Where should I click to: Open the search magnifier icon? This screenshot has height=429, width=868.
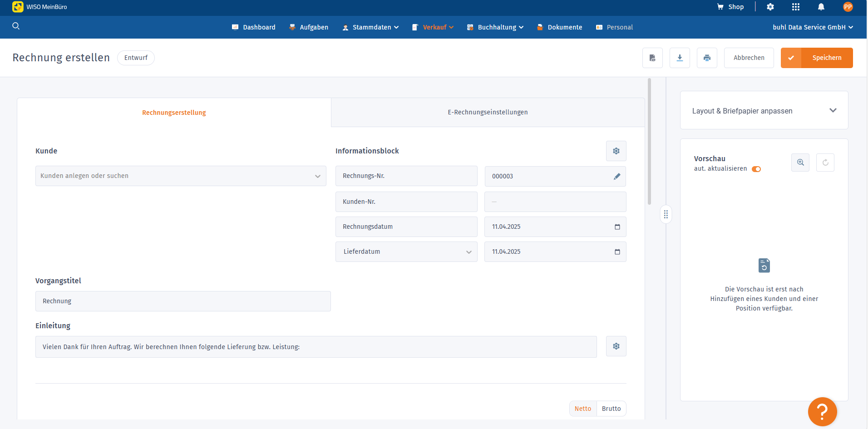point(16,26)
